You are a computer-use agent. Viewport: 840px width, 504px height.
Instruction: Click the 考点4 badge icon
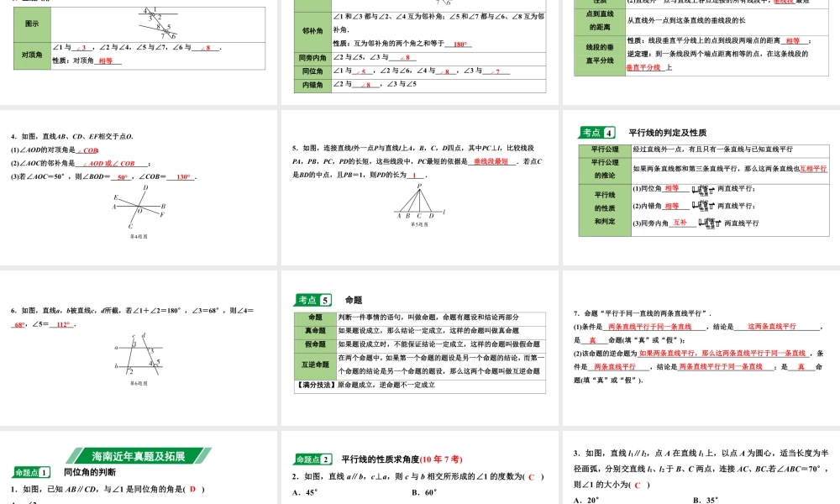click(598, 132)
